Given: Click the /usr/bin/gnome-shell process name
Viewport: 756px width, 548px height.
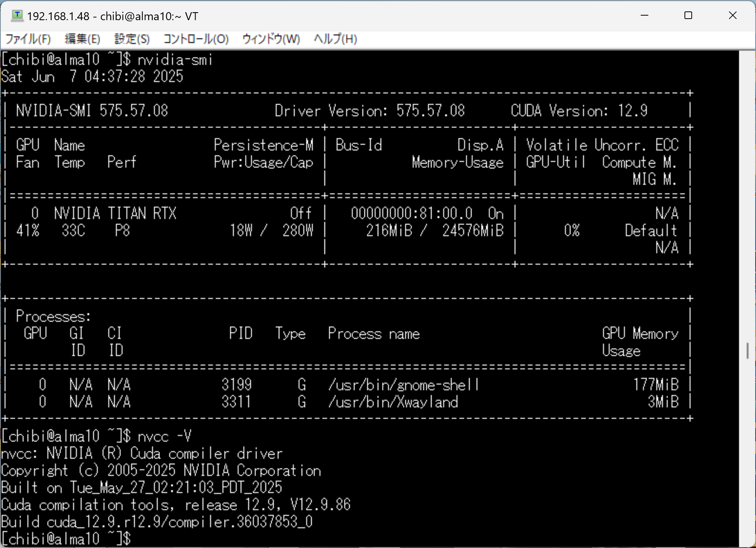Looking at the screenshot, I should pyautogui.click(x=403, y=385).
